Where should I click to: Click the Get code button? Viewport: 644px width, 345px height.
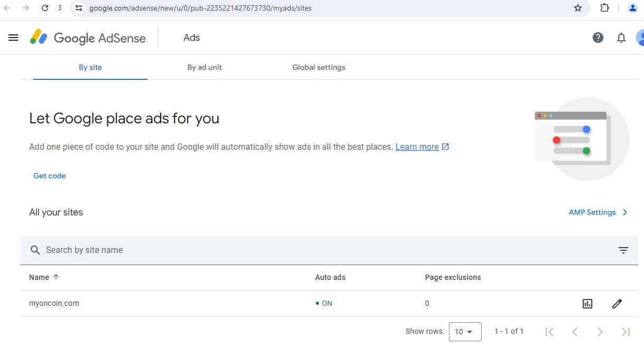(x=50, y=176)
